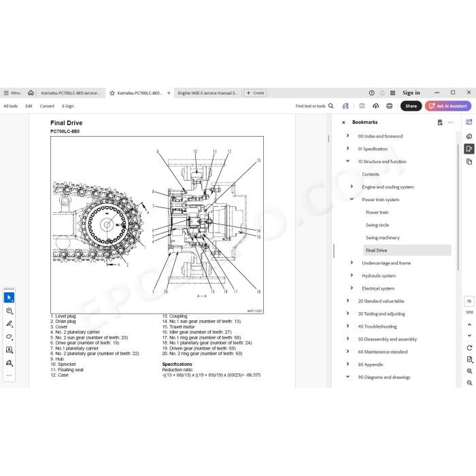Choose the Select arrow tool
This screenshot has height=476, width=476.
pyautogui.click(x=9, y=298)
